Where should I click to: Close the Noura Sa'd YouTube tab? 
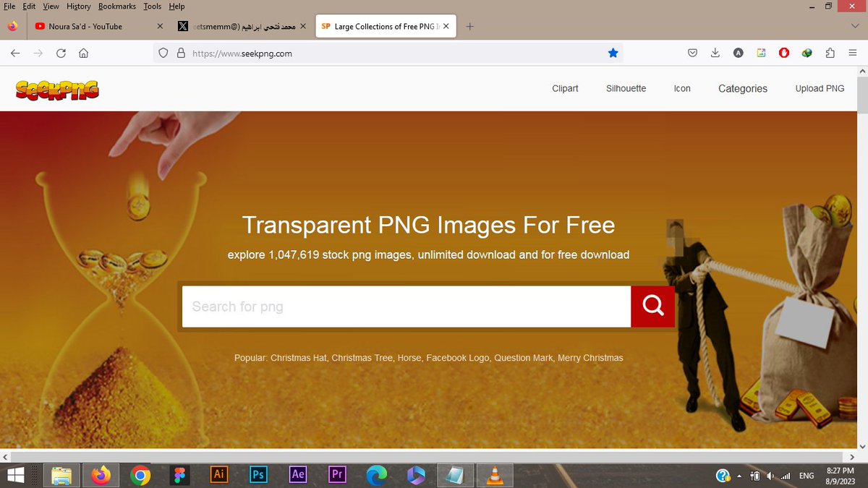(160, 26)
